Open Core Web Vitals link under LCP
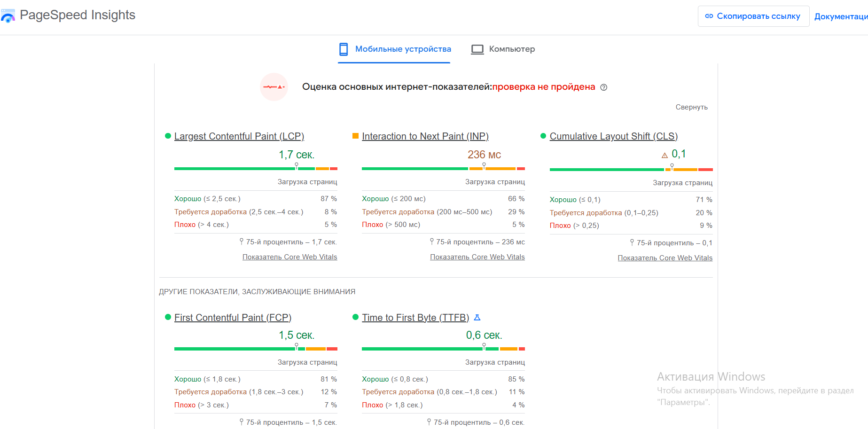This screenshot has height=429, width=868. pos(290,257)
